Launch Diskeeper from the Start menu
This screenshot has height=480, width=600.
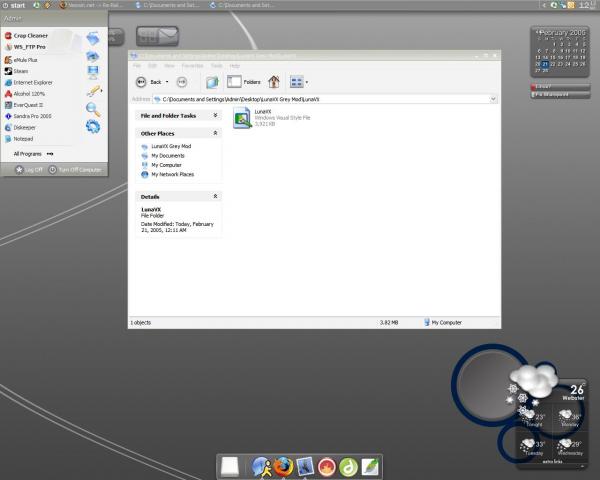click(x=20, y=127)
